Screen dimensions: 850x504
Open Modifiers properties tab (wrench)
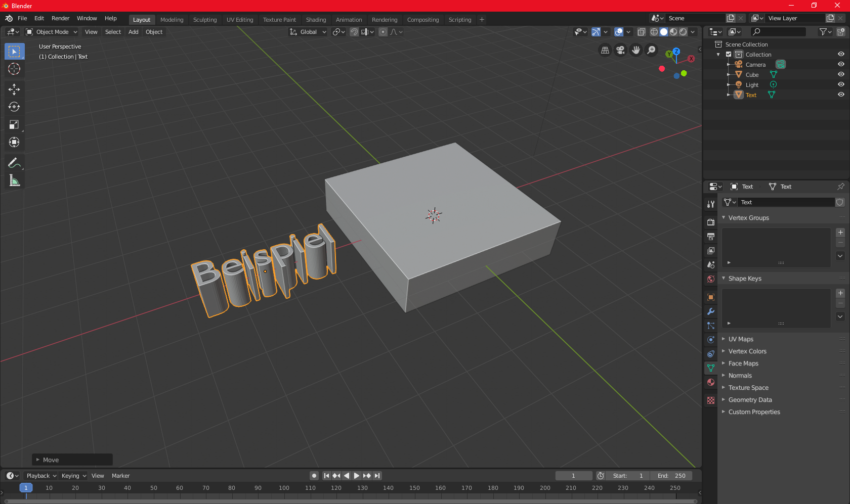(x=711, y=311)
